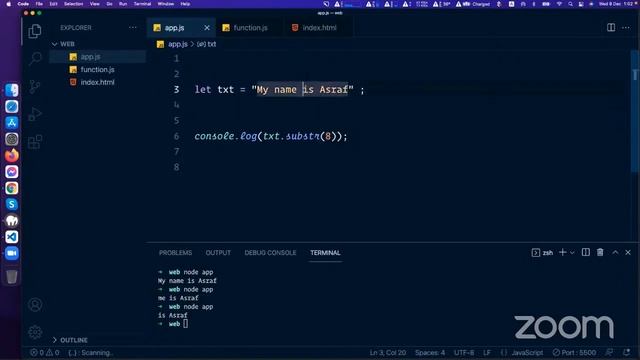Open function.js in the explorer tree

pyautogui.click(x=98, y=69)
